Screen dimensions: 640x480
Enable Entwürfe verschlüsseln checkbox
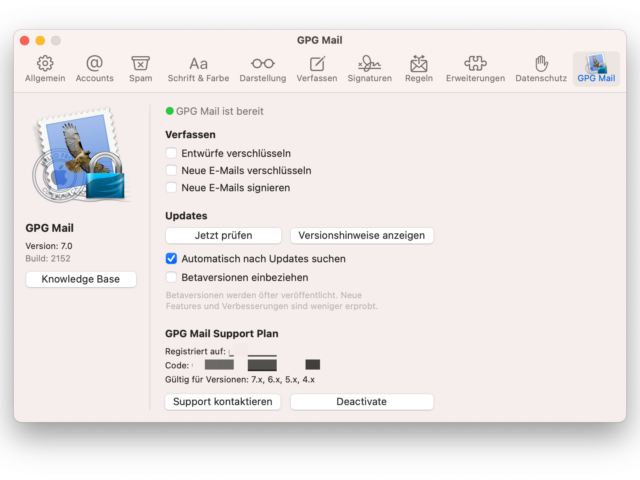pyautogui.click(x=171, y=153)
